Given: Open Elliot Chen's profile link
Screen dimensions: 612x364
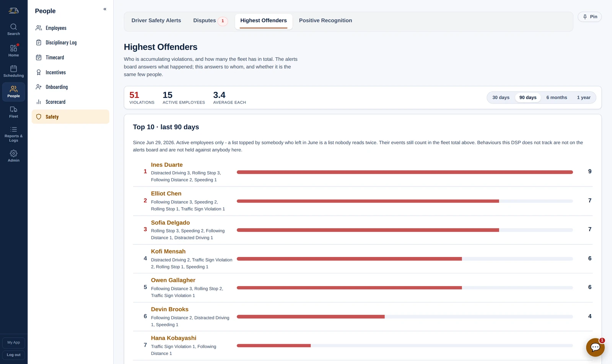Looking at the screenshot, I should pyautogui.click(x=166, y=193).
